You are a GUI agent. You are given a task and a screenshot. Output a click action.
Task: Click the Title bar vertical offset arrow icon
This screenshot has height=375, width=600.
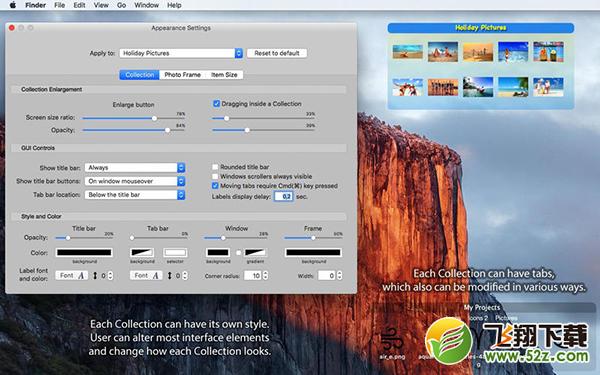[x=95, y=276]
